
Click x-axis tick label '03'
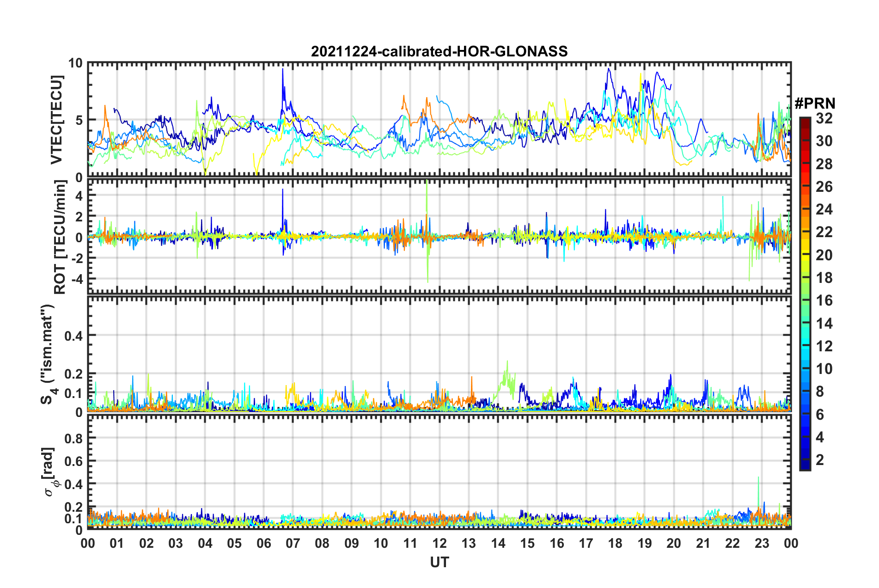click(x=176, y=543)
